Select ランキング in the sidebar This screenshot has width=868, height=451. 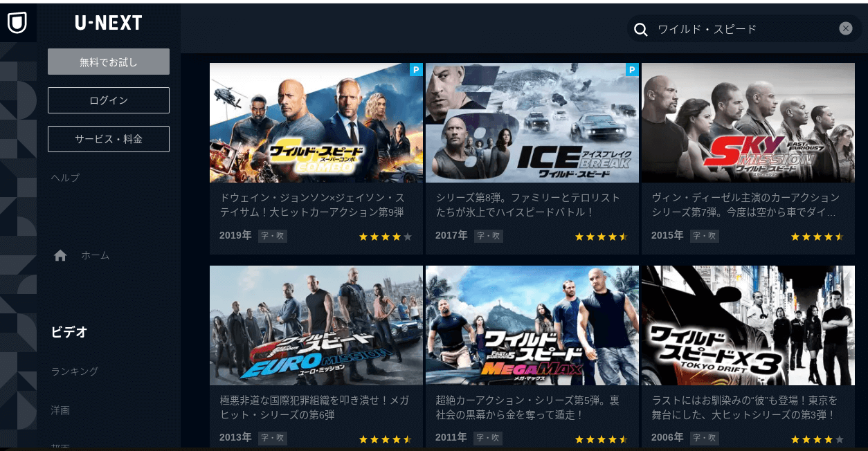pyautogui.click(x=75, y=371)
